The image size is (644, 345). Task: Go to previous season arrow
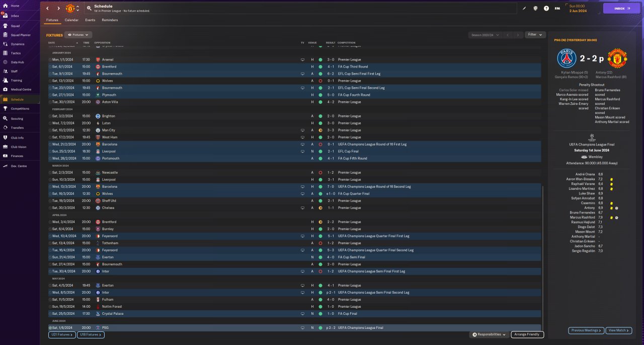(x=508, y=35)
